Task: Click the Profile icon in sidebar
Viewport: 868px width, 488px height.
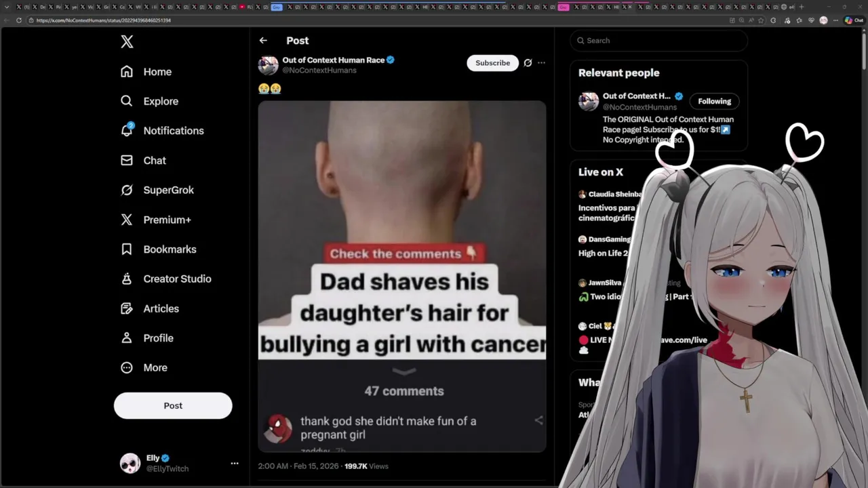Action: [x=127, y=338]
